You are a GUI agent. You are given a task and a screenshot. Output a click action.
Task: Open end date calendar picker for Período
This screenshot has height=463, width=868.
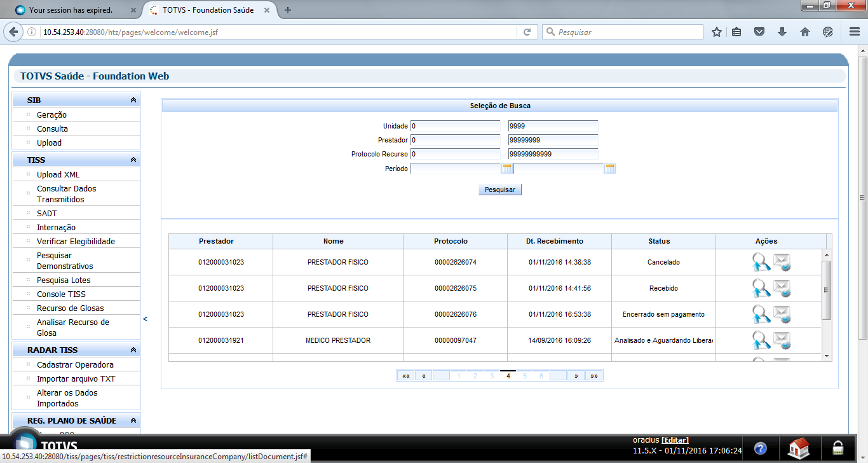click(610, 169)
